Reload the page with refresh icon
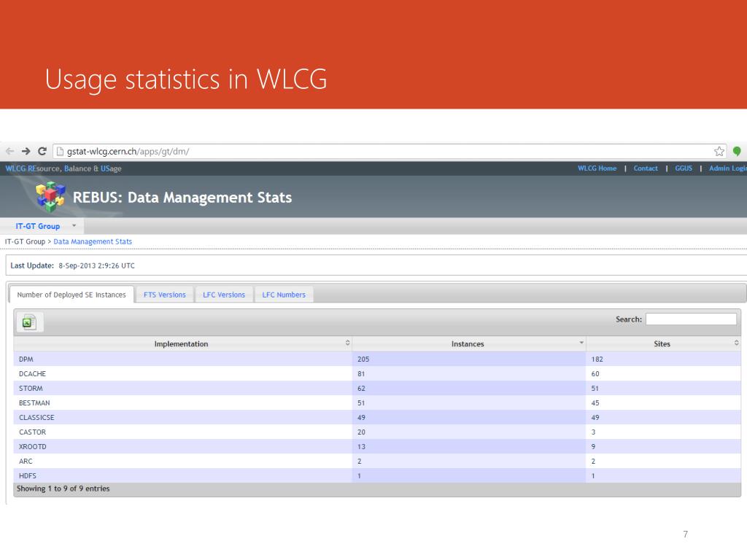The image size is (747, 560). pos(42,152)
